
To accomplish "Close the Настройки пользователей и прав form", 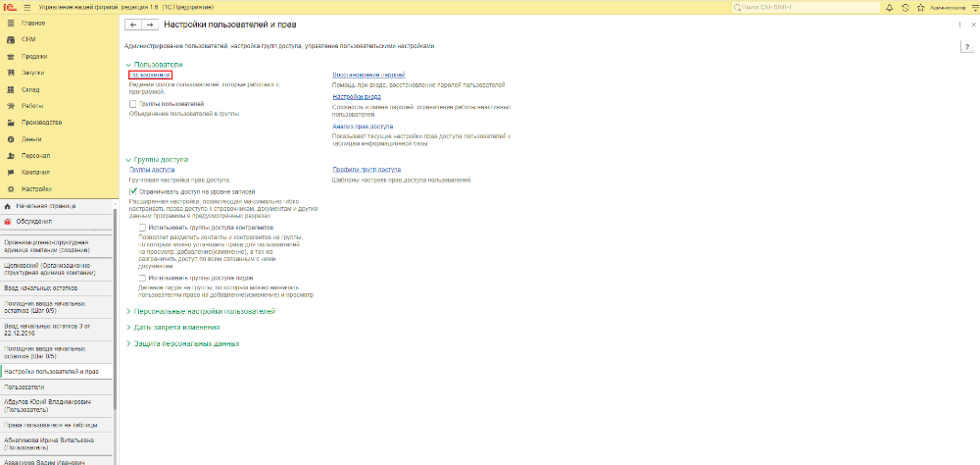I will click(x=973, y=25).
